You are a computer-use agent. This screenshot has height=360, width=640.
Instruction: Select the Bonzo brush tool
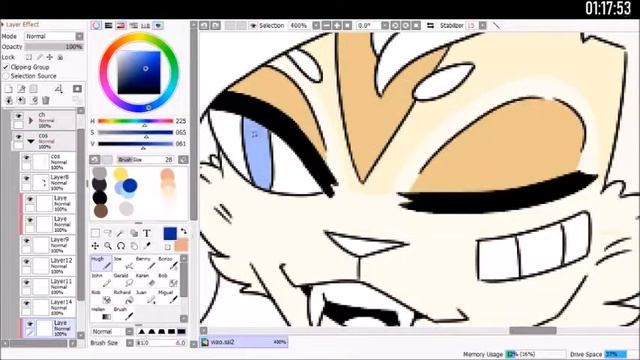click(x=168, y=263)
